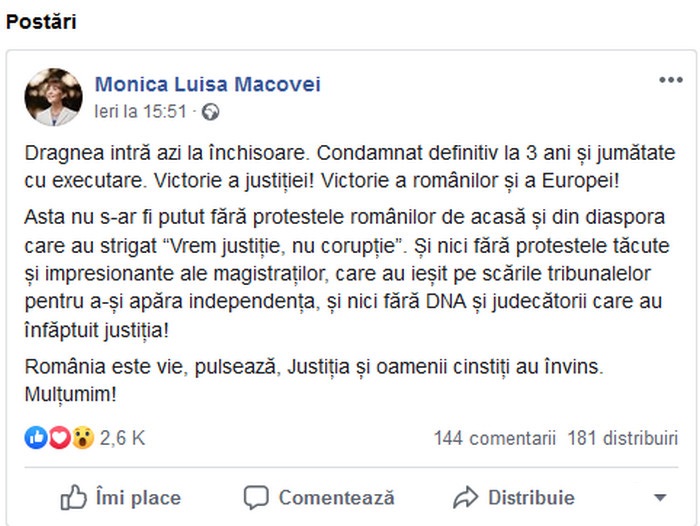Click the share arrow icon beside Distribuie
The width and height of the screenshot is (700, 526).
[x=466, y=497]
